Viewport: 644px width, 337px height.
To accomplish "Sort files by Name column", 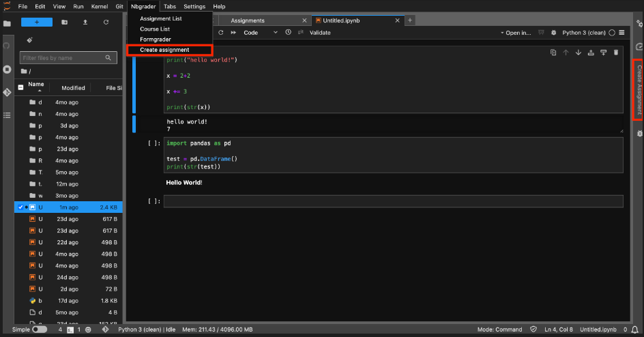I will coord(36,84).
